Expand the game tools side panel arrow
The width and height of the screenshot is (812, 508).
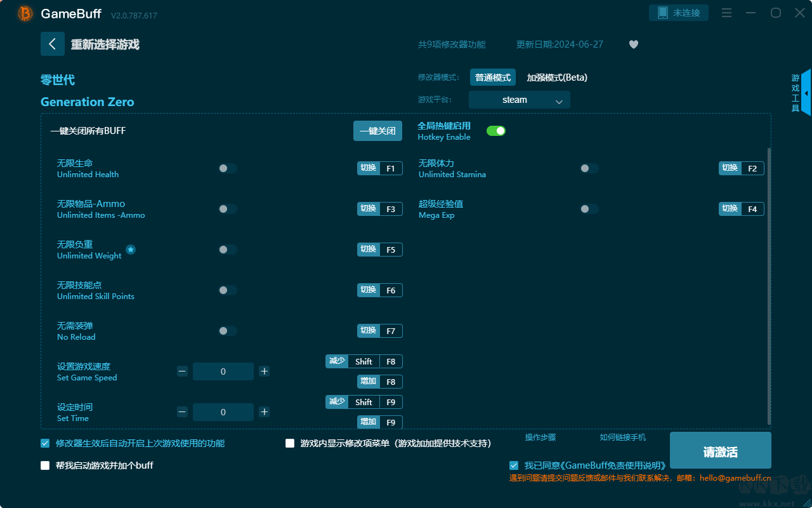(806, 93)
